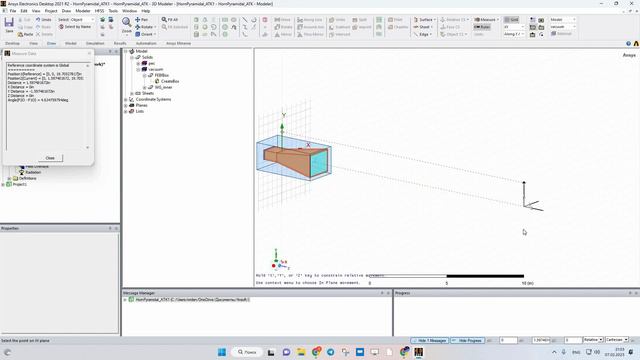Select the vacuum material node in the tree
The image size is (640, 360).
(x=152, y=69)
